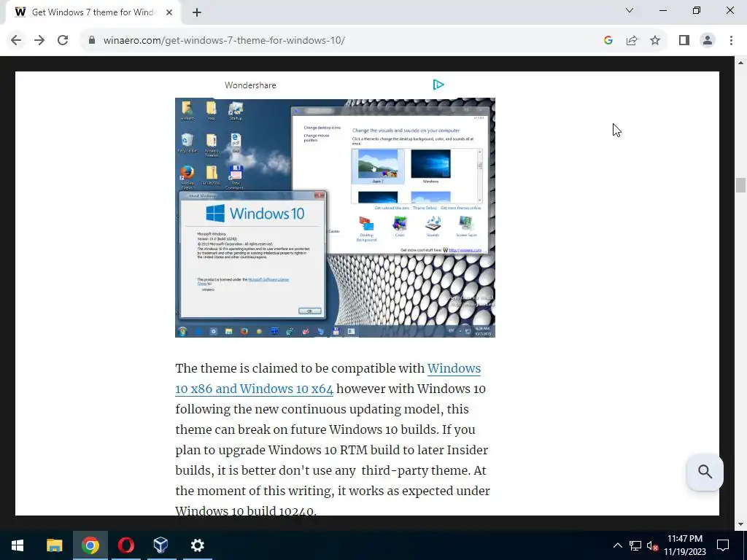The image size is (747, 560).
Task: Click the paragraph text 'theme can break on future'
Action: pyautogui.click(x=251, y=429)
